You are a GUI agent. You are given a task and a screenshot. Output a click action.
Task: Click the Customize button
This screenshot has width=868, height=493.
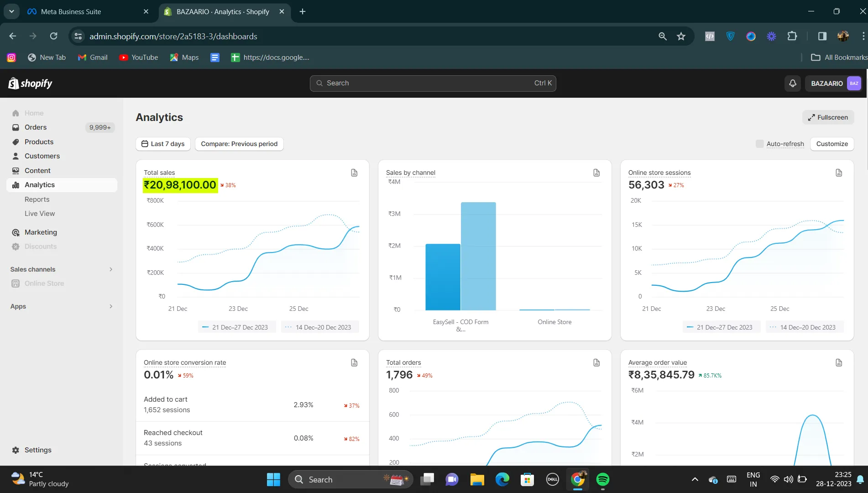pyautogui.click(x=831, y=144)
